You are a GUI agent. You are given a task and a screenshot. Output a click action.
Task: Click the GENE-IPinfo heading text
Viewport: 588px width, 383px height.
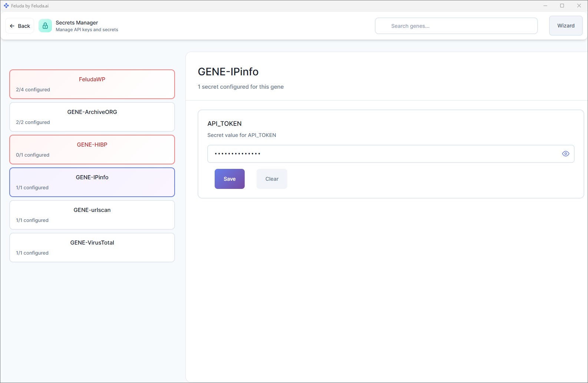pos(228,72)
